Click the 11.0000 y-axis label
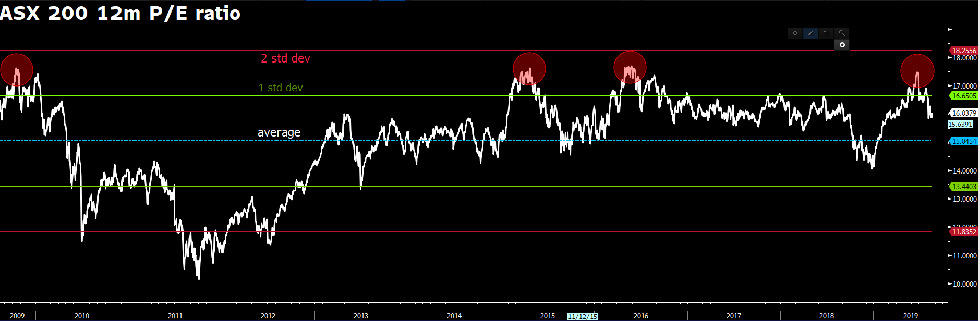 965,256
